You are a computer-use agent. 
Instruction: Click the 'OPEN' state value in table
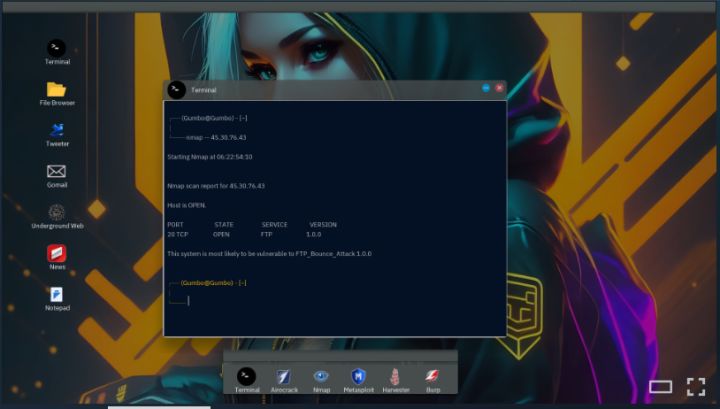click(221, 234)
